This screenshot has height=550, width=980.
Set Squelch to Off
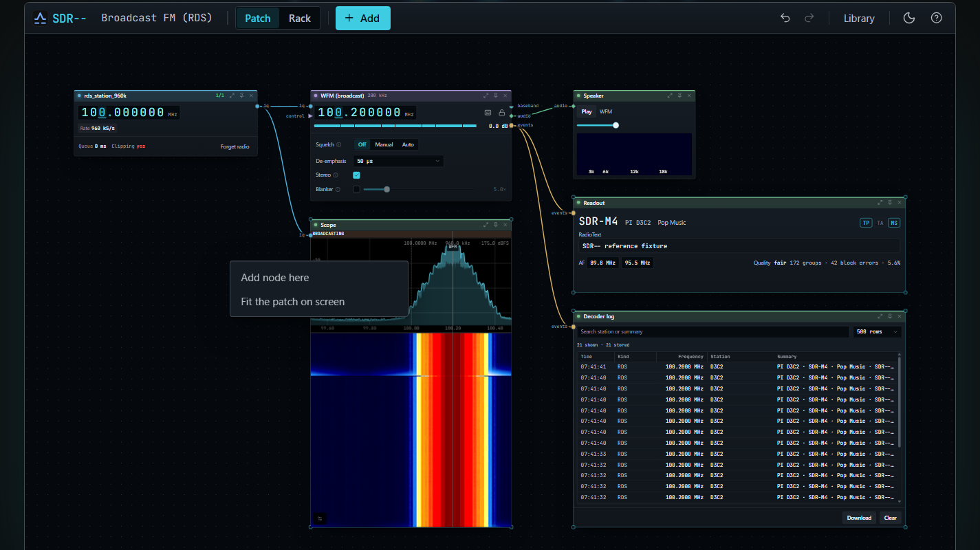coord(362,144)
